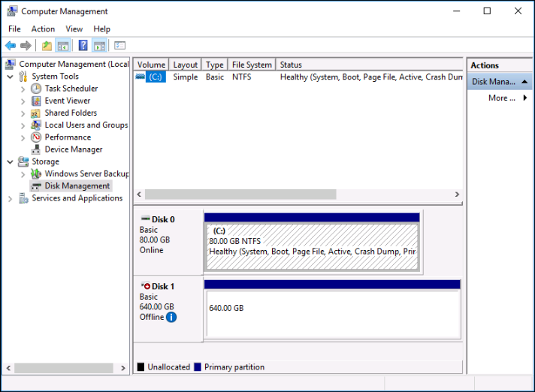Open Device Manager in the tree
The width and height of the screenshot is (535, 392).
click(74, 149)
